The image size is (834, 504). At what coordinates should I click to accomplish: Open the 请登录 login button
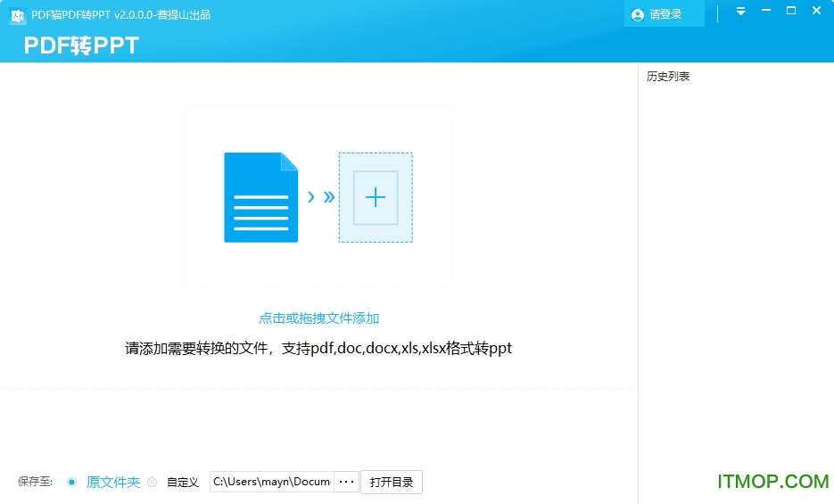(x=665, y=15)
